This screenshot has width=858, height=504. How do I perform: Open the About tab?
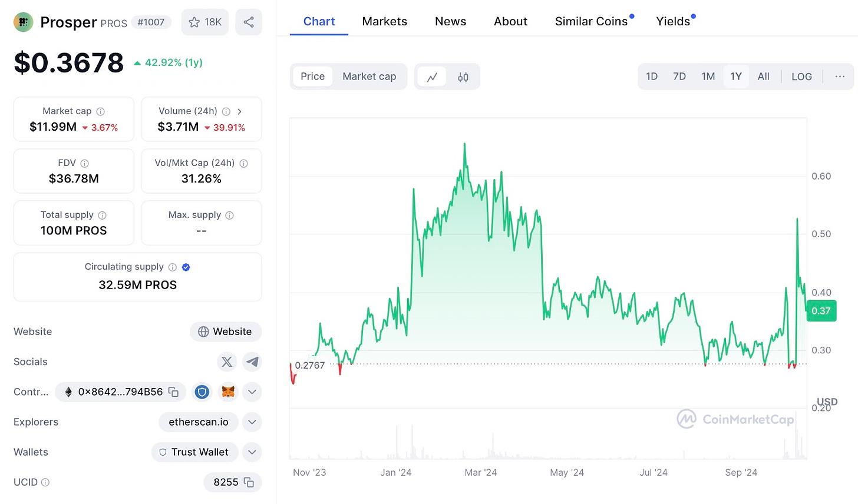[510, 21]
